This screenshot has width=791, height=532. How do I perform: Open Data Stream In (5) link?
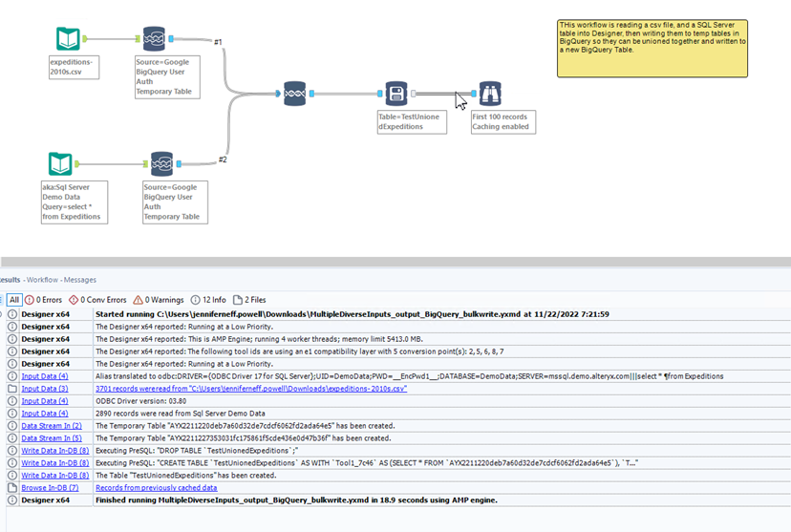point(52,438)
